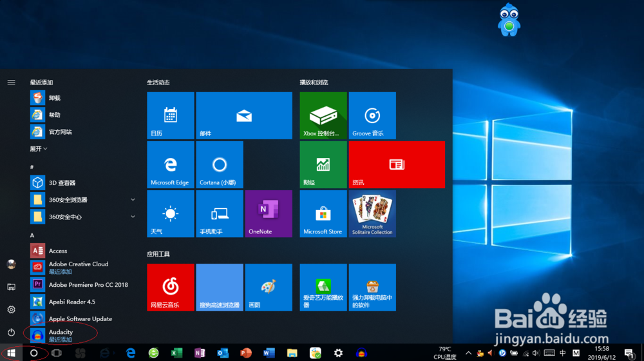Expand the Start menu hamburger button

tap(11, 83)
